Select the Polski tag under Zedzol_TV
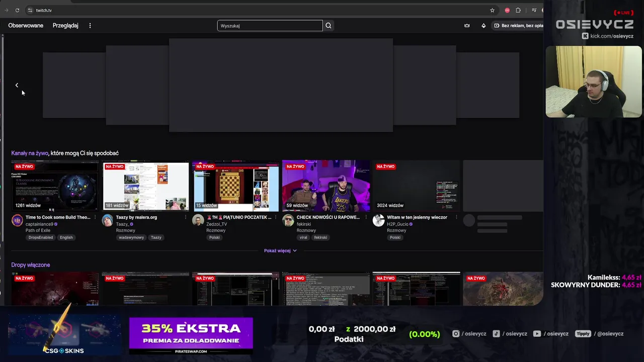Viewport: 644px width, 362px height. tap(214, 237)
